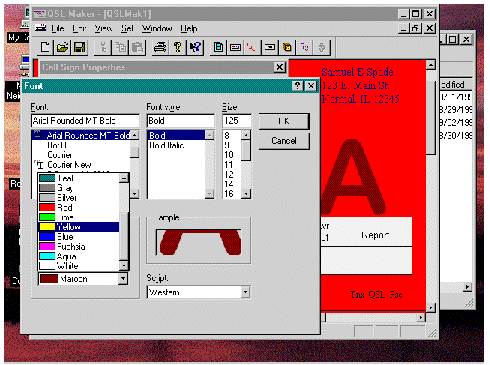Select size 8 in the size list
The height and width of the screenshot is (365, 490).
tap(232, 135)
